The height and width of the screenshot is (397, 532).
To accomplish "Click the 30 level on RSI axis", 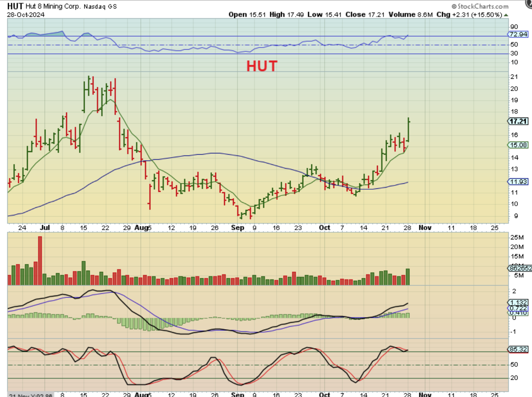I will [x=514, y=53].
